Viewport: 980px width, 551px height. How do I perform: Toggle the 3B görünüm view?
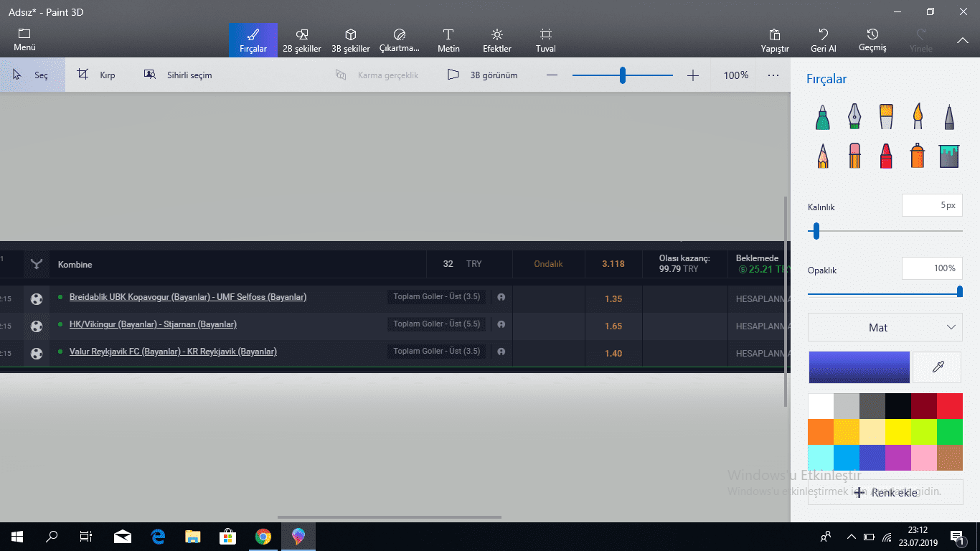pyautogui.click(x=482, y=75)
